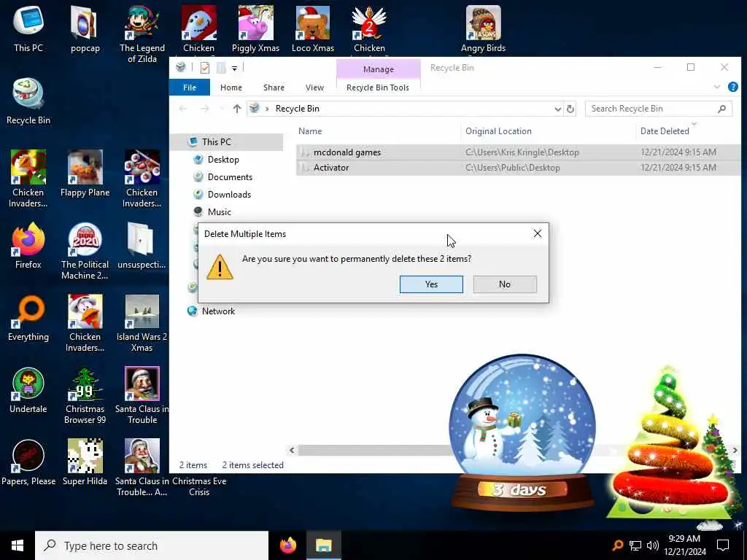
Task: Open Desktop in the navigation pane
Action: coord(223,160)
